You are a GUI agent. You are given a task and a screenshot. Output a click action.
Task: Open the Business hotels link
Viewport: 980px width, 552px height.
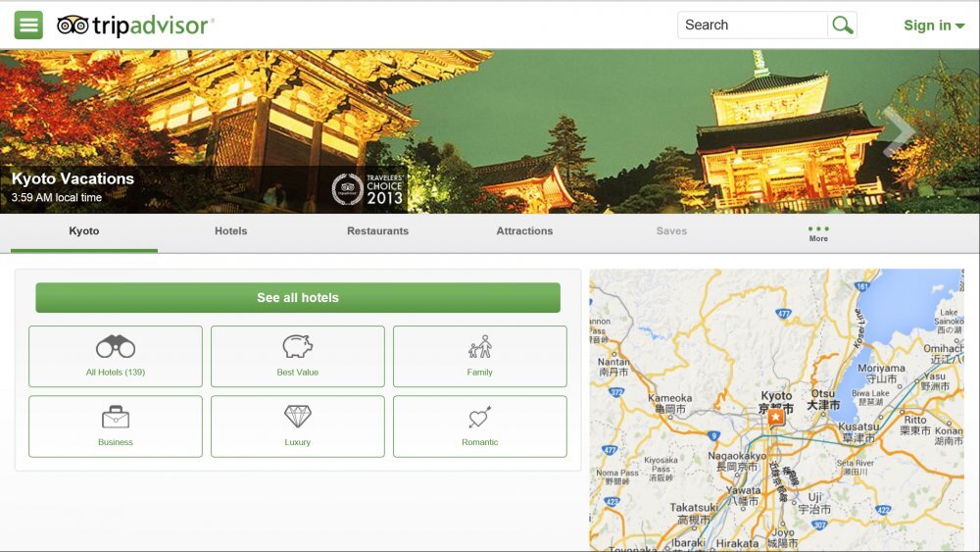(116, 442)
